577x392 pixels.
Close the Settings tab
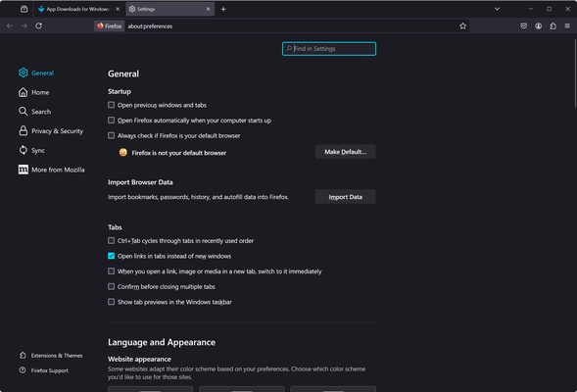[x=209, y=9]
